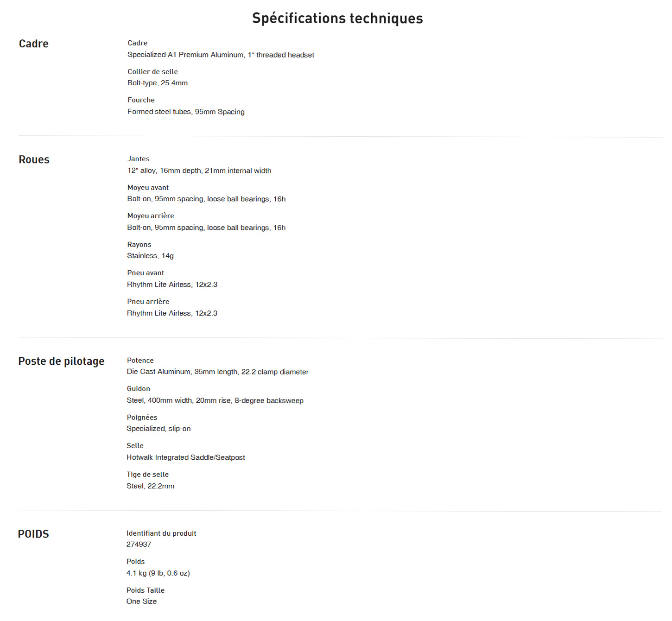672x621 pixels.
Task: Click the Guidon spec label
Action: pos(138,389)
